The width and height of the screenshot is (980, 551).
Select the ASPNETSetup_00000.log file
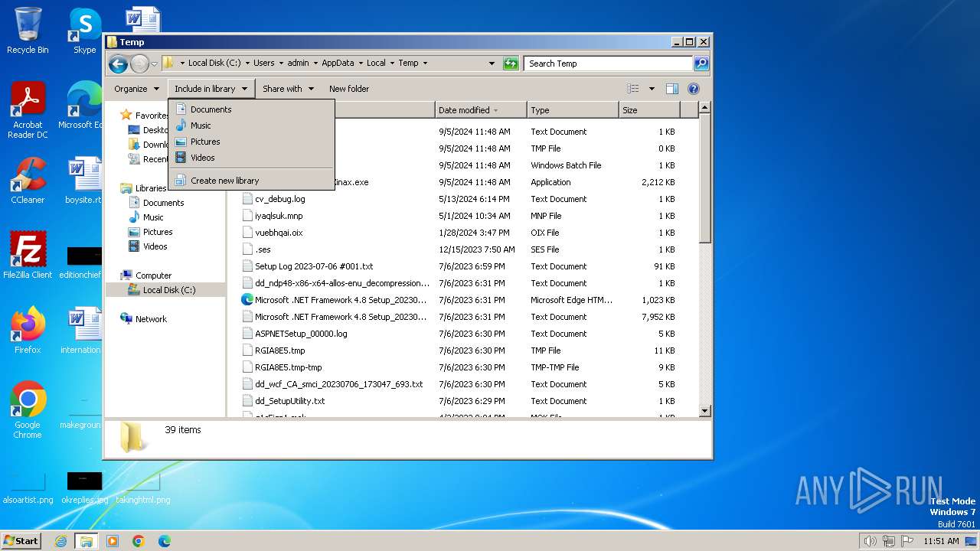301,334
